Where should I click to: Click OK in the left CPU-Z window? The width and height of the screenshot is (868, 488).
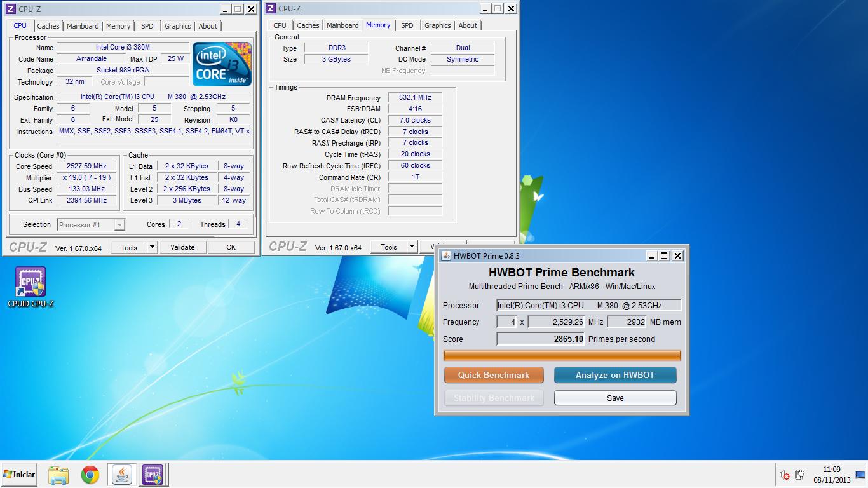(x=231, y=247)
